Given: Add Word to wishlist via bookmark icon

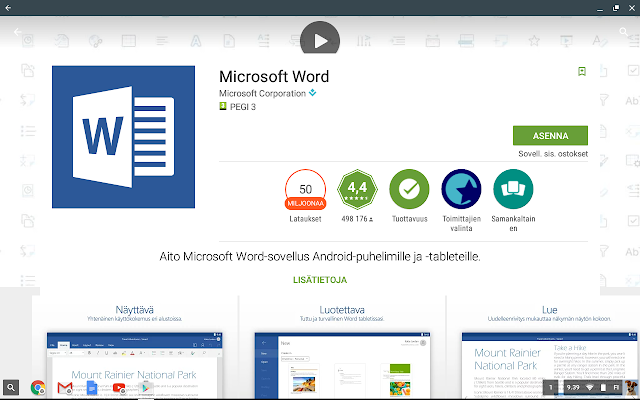Looking at the screenshot, I should click(581, 71).
